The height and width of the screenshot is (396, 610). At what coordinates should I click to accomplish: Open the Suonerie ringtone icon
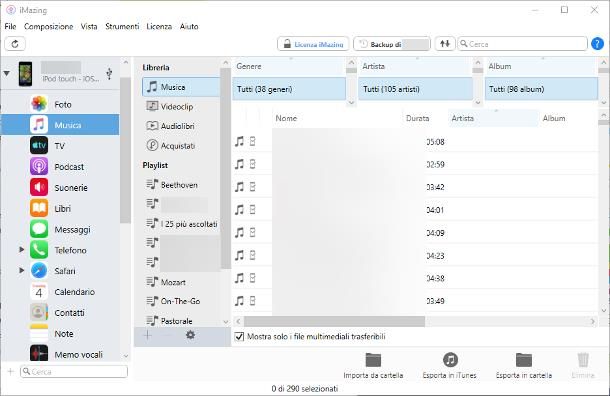tap(39, 187)
